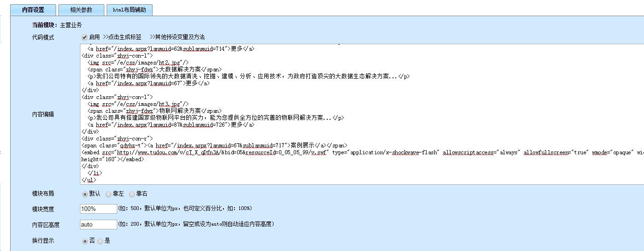Click the 模块宽度 input showing 100%

[98, 209]
